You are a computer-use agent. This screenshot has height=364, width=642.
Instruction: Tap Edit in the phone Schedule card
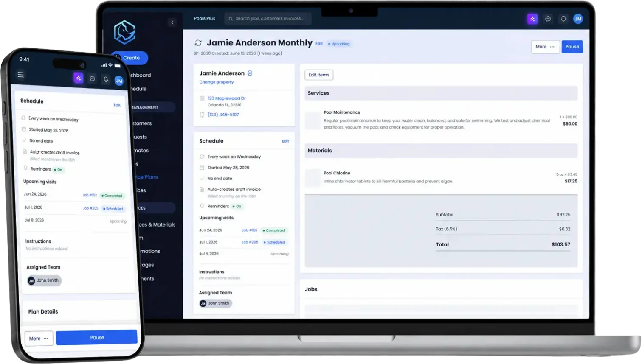117,105
